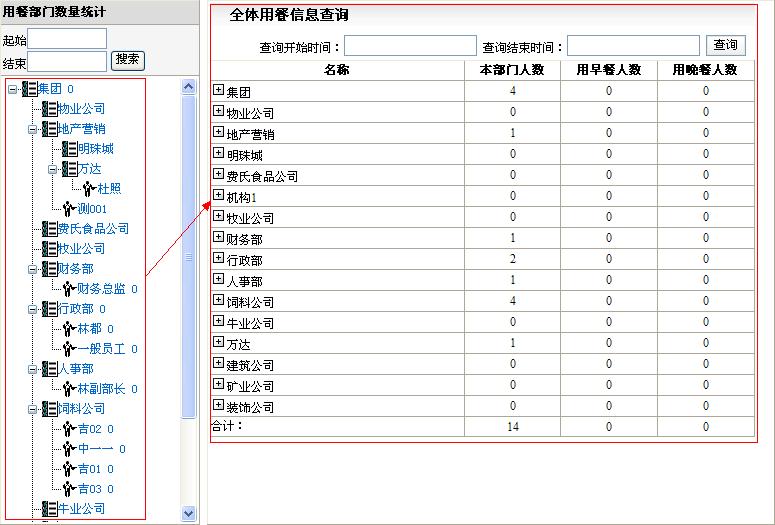Click the 搜索 button
The image size is (775, 525).
point(127,59)
